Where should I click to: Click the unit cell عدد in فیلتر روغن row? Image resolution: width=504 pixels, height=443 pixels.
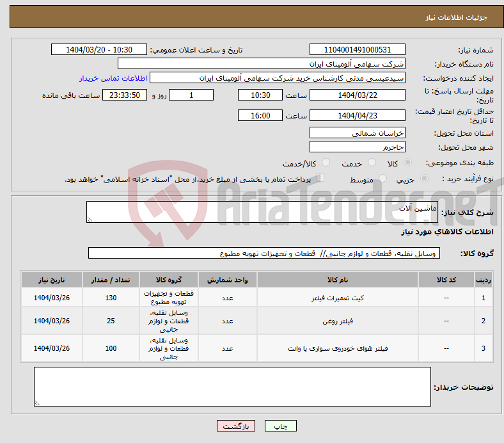228,321
